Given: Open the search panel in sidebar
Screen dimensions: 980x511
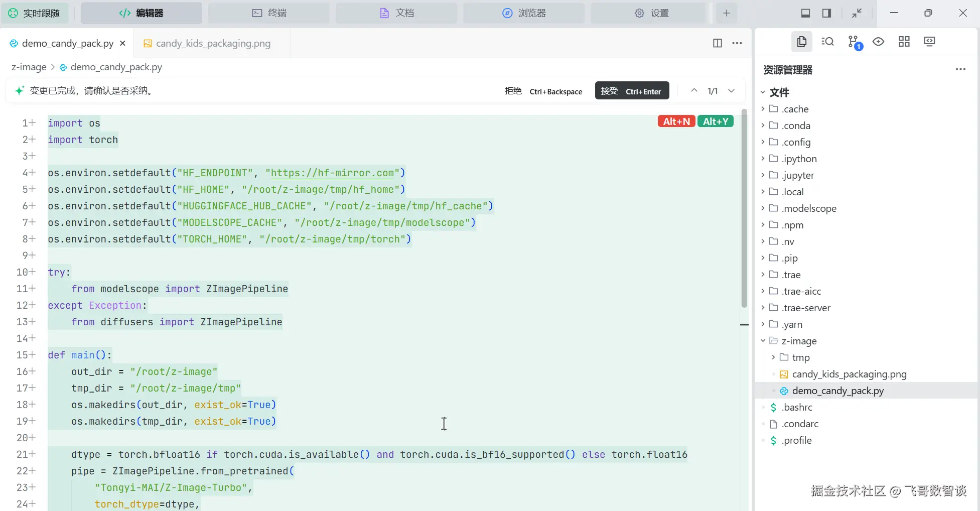Looking at the screenshot, I should coord(827,42).
